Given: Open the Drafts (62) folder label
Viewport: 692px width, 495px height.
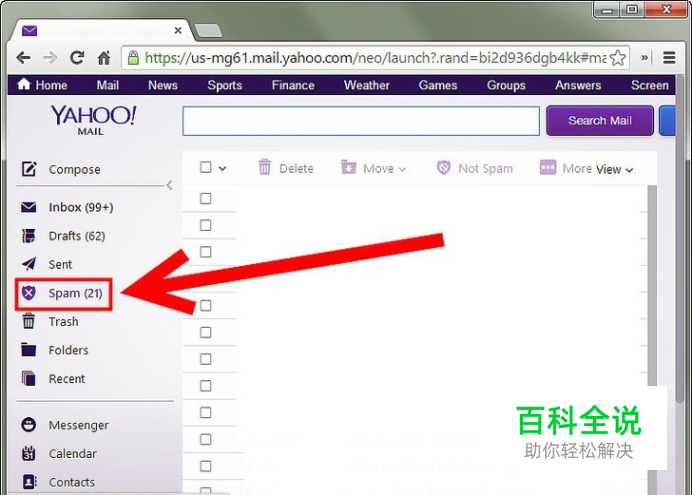Looking at the screenshot, I should (x=77, y=236).
